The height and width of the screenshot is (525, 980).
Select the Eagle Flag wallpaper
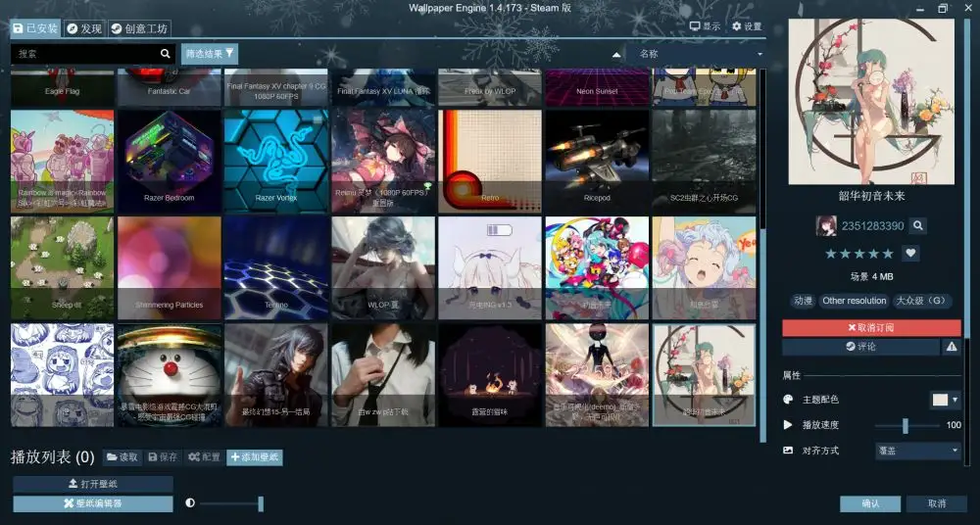(63, 87)
